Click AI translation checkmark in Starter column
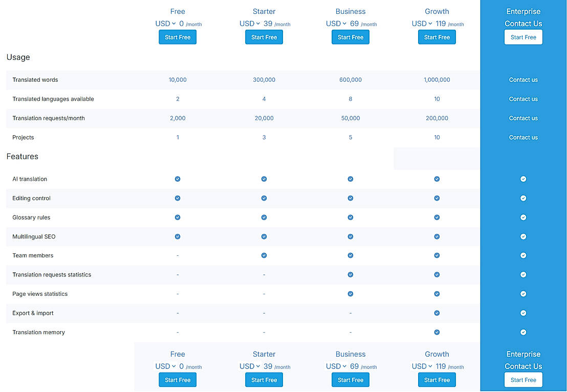The height and width of the screenshot is (392, 567). pos(264,179)
